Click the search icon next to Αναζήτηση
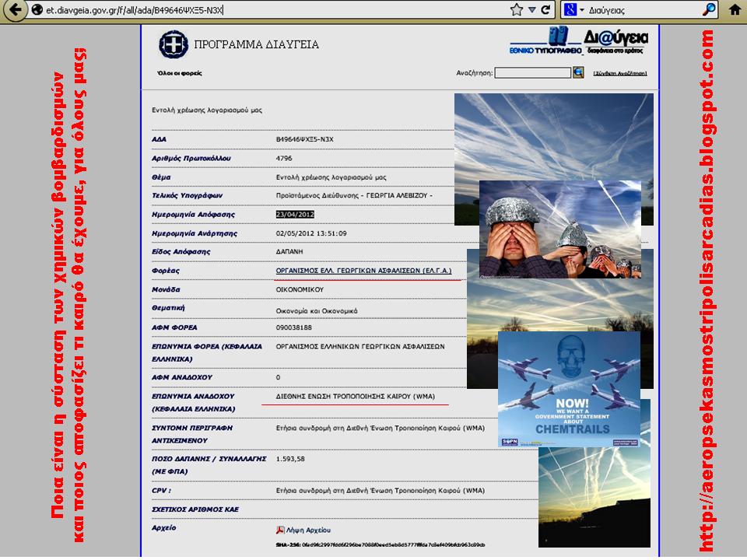Viewport: 747px width, 560px height. (578, 72)
